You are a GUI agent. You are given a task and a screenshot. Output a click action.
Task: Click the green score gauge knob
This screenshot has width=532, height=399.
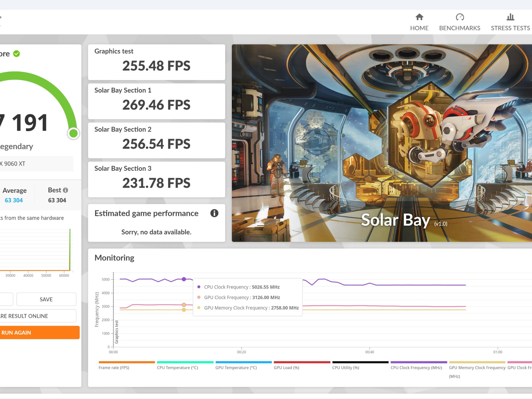tap(74, 133)
